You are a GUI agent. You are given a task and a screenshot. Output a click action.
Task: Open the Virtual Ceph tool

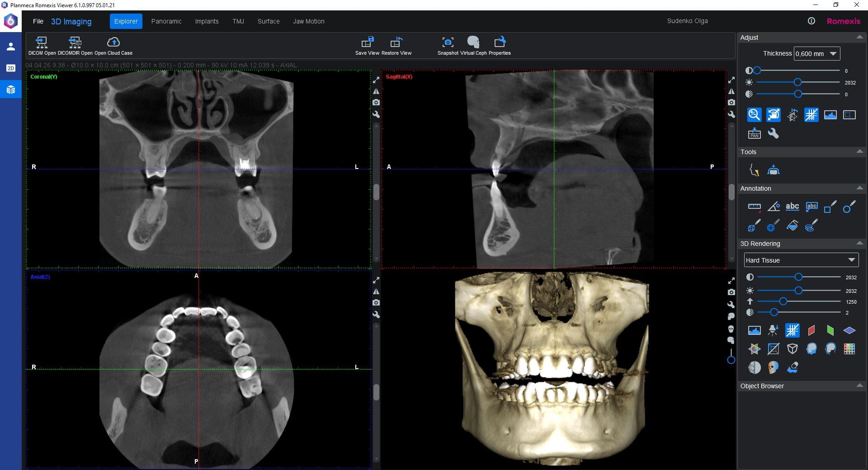point(473,43)
